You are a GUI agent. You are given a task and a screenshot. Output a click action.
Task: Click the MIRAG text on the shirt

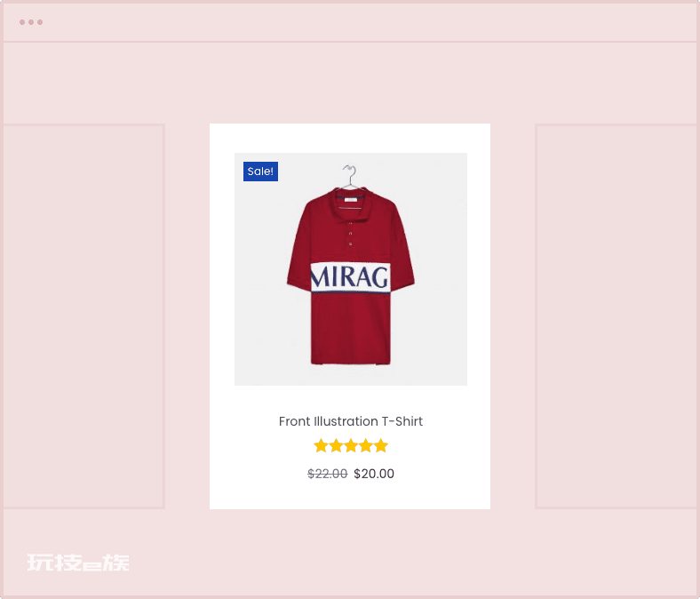click(351, 277)
